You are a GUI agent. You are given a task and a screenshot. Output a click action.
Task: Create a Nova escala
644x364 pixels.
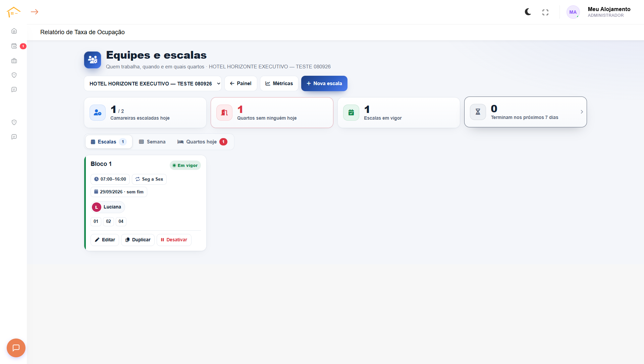tap(324, 83)
